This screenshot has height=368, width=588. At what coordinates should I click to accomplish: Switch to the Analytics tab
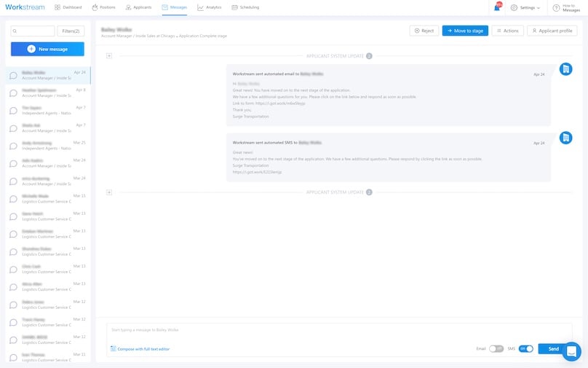(209, 7)
